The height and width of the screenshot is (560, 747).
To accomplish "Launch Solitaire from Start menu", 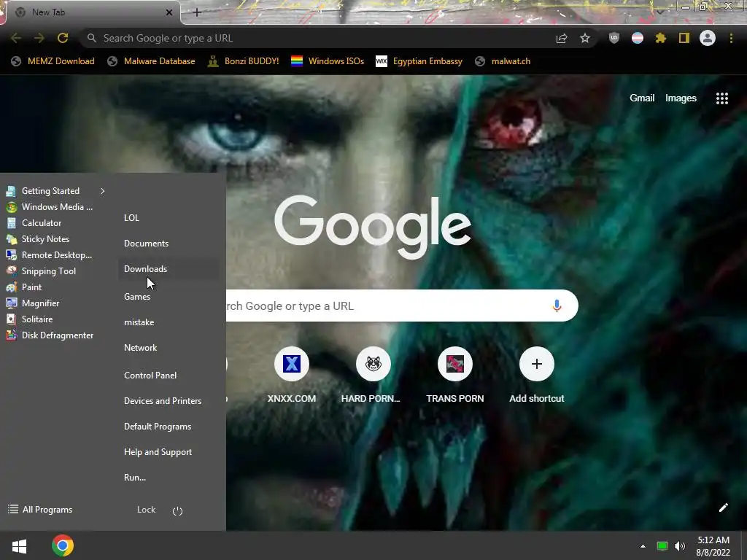I will [x=29, y=319].
